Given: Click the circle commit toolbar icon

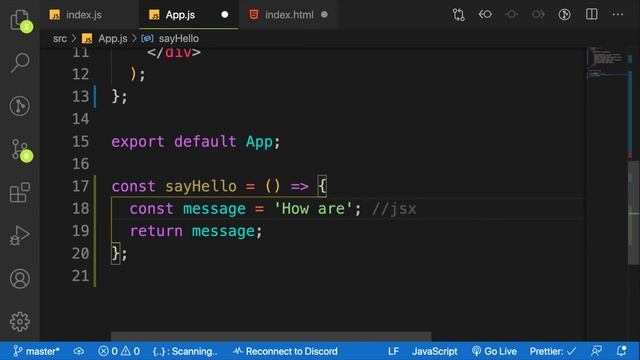Looking at the screenshot, I should coord(511,15).
